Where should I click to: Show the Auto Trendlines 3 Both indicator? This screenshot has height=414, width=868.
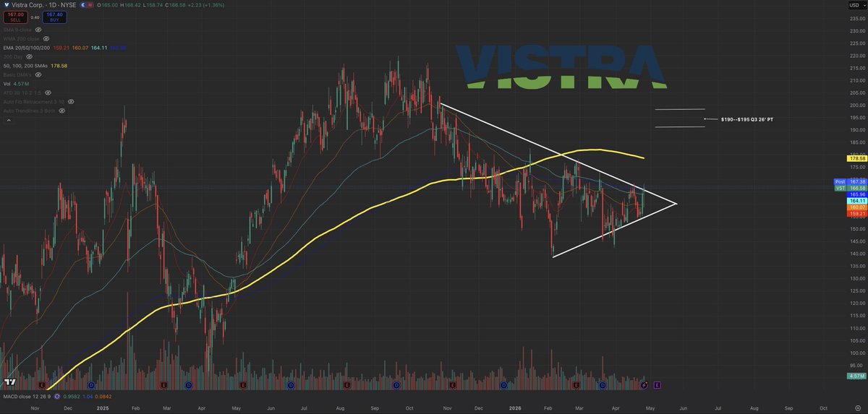pos(62,111)
